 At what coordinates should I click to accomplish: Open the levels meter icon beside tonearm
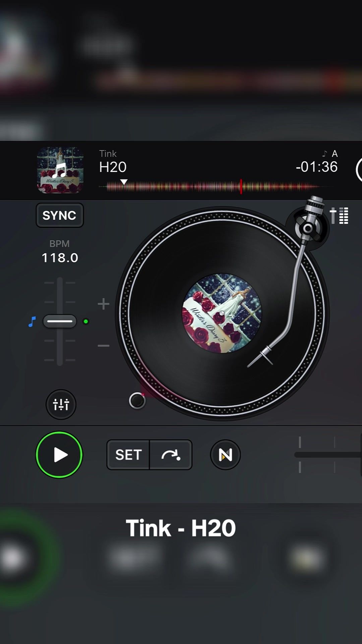(339, 215)
